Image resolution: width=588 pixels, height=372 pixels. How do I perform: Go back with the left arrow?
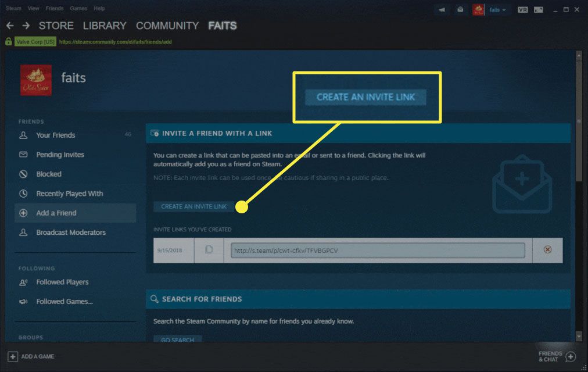coord(10,26)
